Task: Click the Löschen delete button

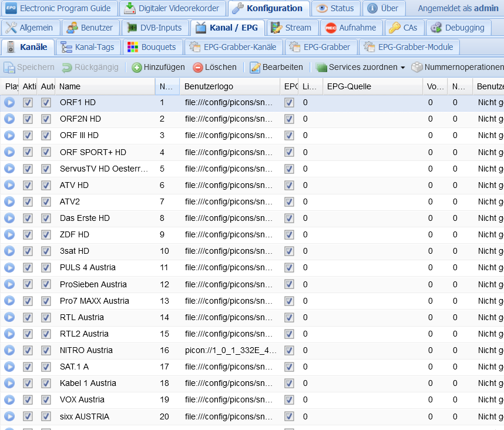Action: (x=215, y=67)
